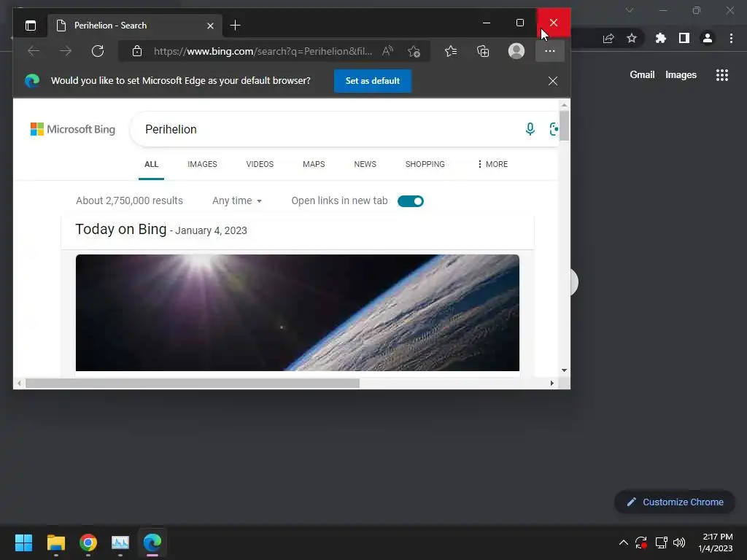Screen dimensions: 747x560
Task: Open the Earth from space image
Action: coord(298,313)
